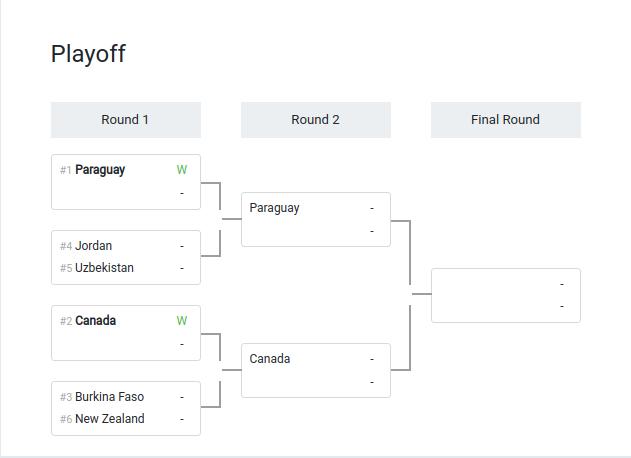Click the #3 seed label by Burkina Faso

coord(66,397)
